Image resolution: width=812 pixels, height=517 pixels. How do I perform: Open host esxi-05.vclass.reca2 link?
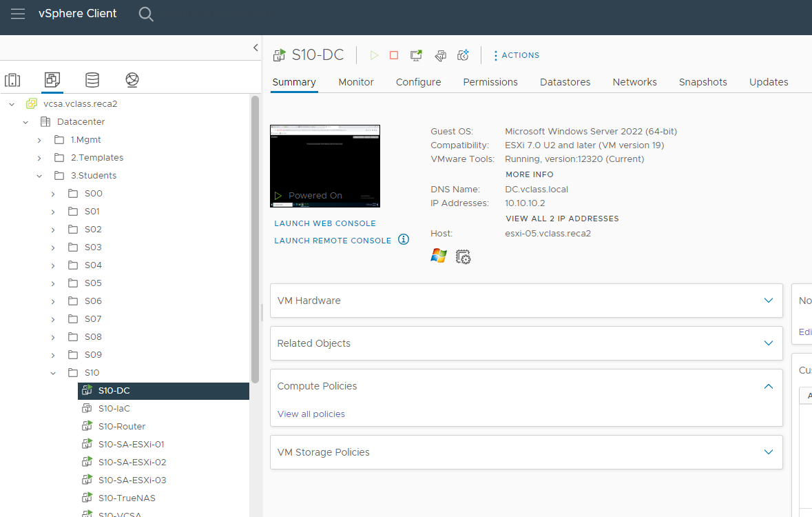(548, 234)
